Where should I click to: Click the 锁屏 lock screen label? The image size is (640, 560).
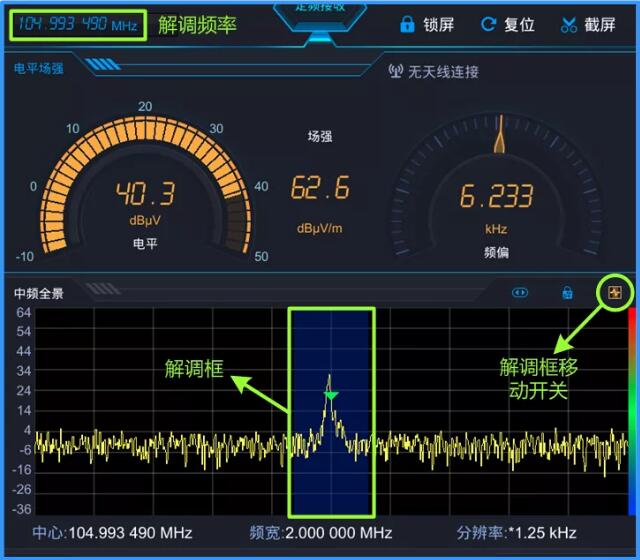point(438,24)
